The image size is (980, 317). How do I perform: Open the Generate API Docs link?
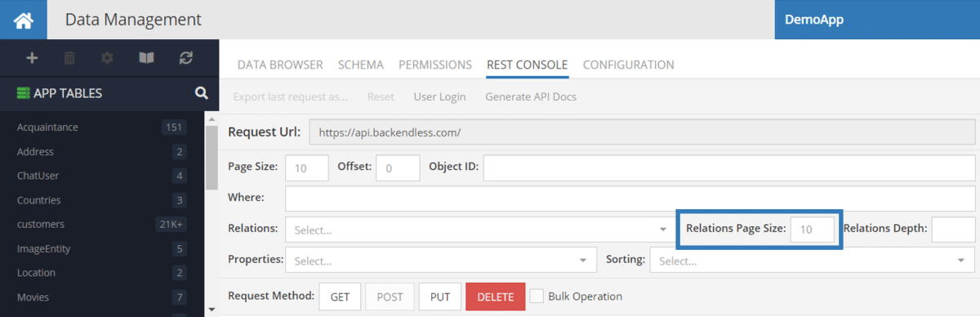(x=531, y=96)
